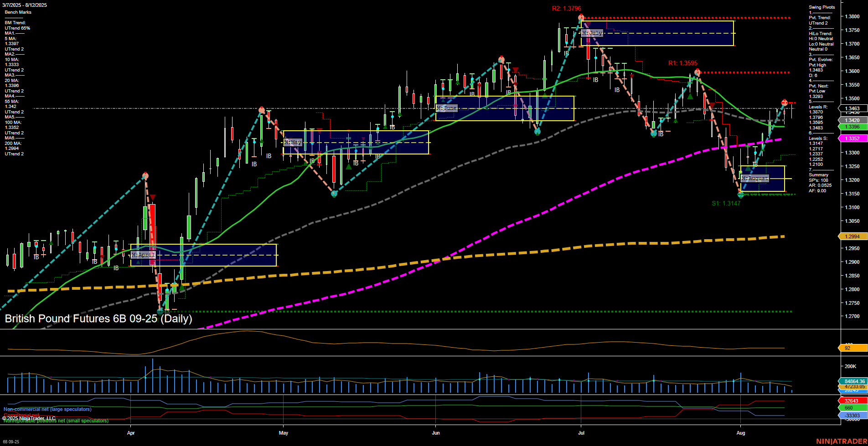Click the swing pivot circle at R1 1.3595

tap(697, 72)
